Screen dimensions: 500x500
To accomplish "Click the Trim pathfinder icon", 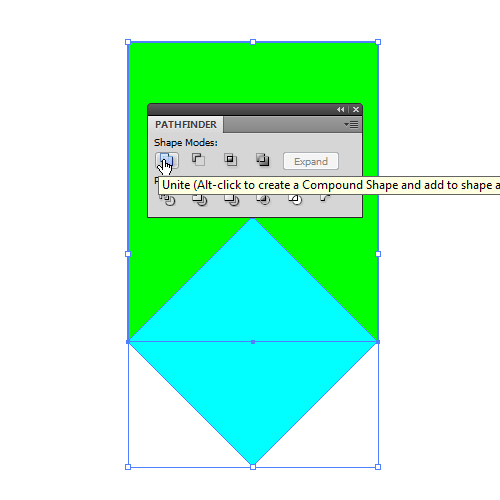I will 199,200.
